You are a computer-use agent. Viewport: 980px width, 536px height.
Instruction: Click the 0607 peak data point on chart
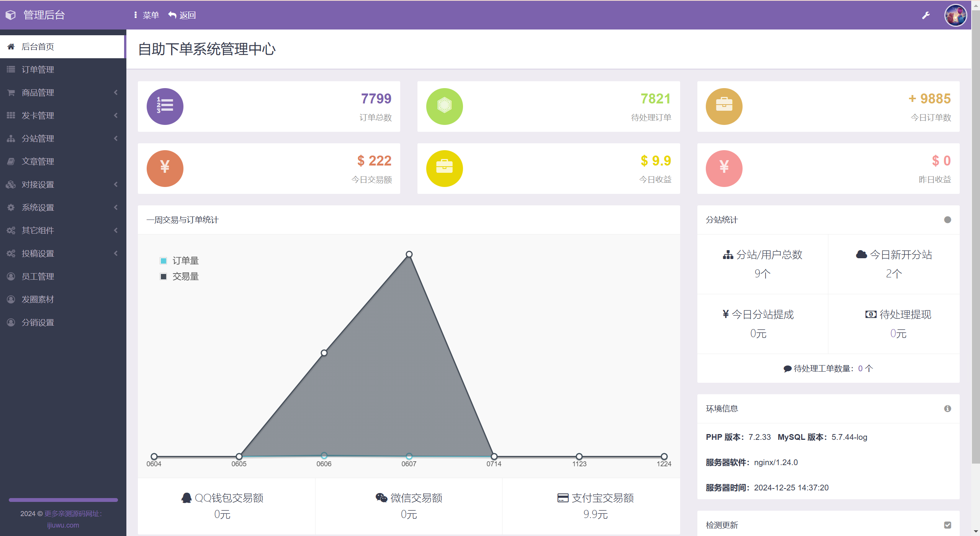[409, 254]
